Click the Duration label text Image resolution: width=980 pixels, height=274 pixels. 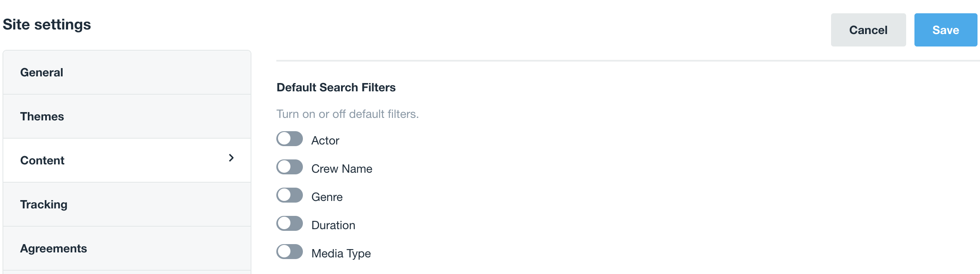[x=333, y=225]
